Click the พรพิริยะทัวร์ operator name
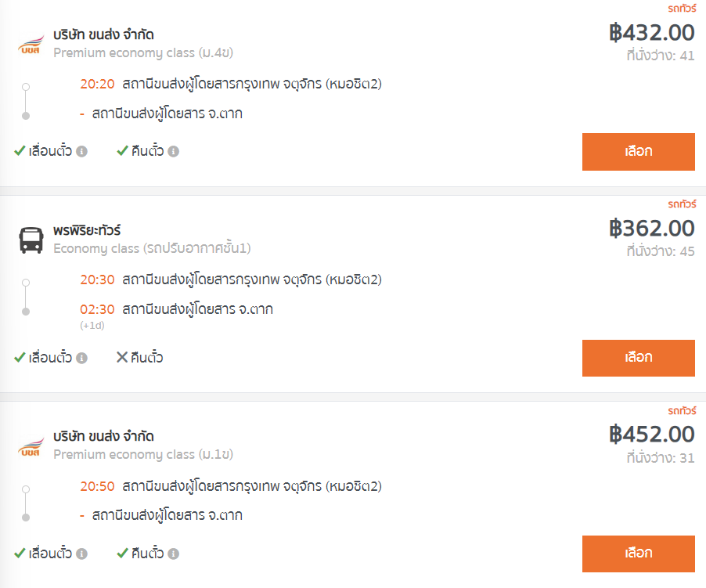The height and width of the screenshot is (588, 706). 87,230
